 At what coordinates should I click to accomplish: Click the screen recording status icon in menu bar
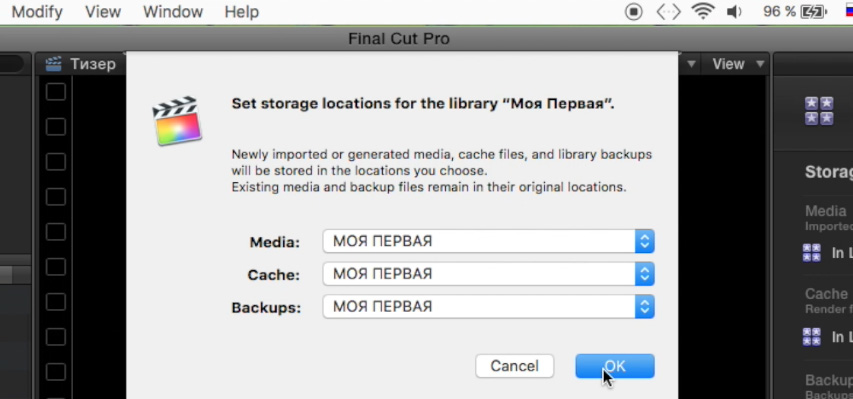point(634,11)
